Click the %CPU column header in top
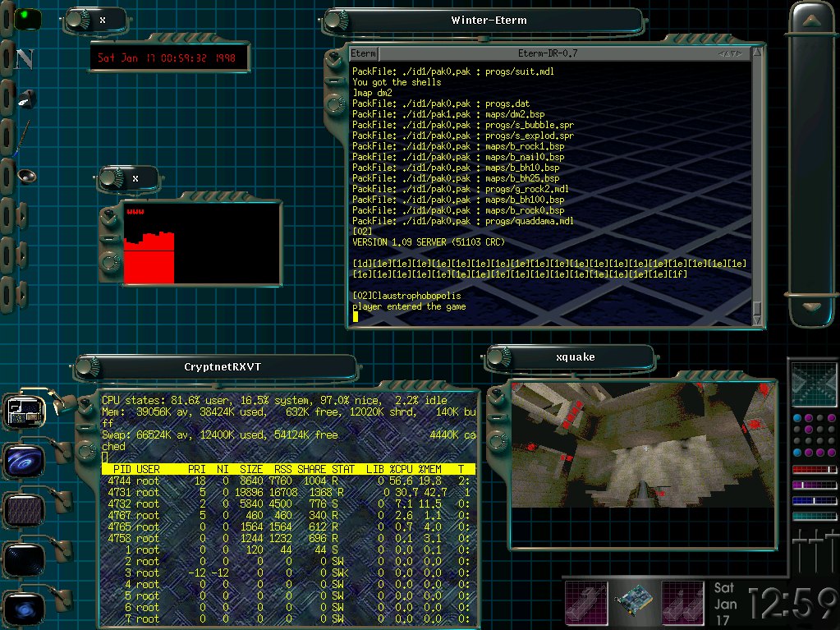Viewport: 840px width, 630px height. pos(402,469)
